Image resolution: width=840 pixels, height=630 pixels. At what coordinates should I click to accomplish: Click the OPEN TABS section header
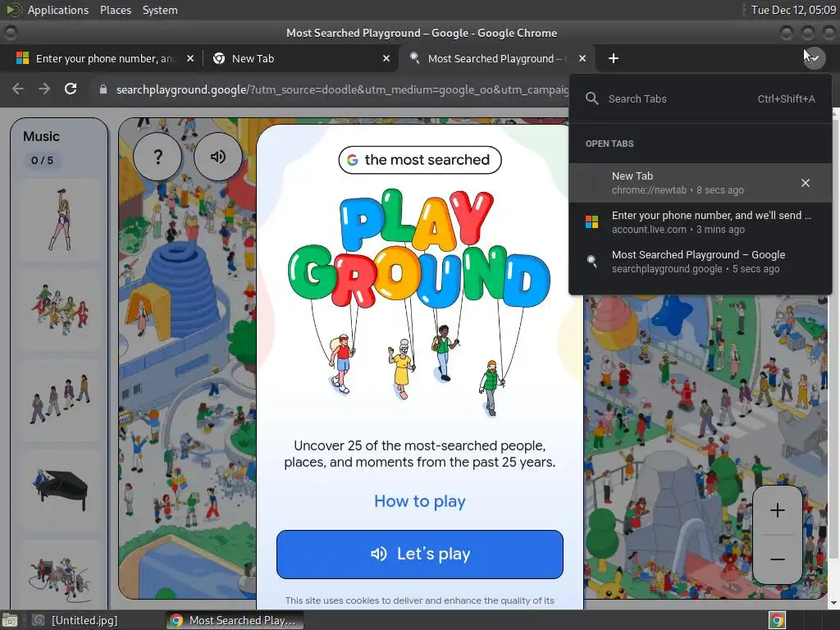coord(609,144)
